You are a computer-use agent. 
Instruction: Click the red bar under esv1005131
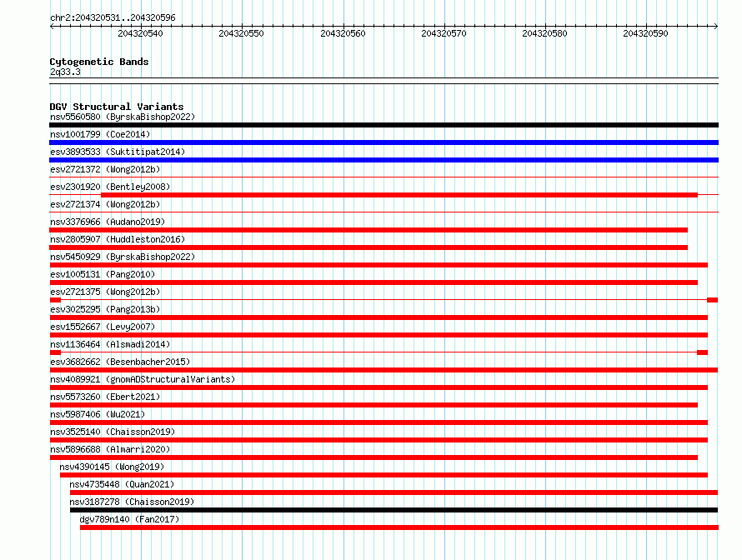point(374,282)
